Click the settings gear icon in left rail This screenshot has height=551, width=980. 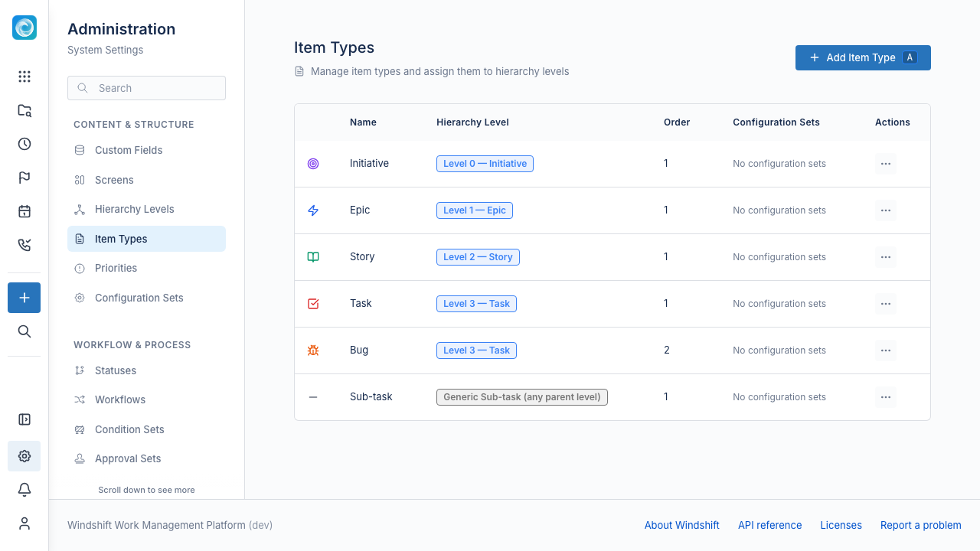tap(24, 456)
